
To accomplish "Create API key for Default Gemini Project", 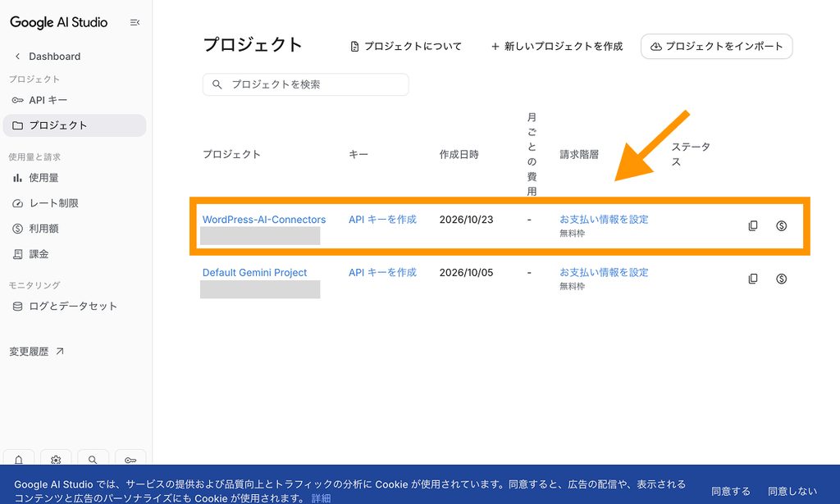I will [x=382, y=272].
